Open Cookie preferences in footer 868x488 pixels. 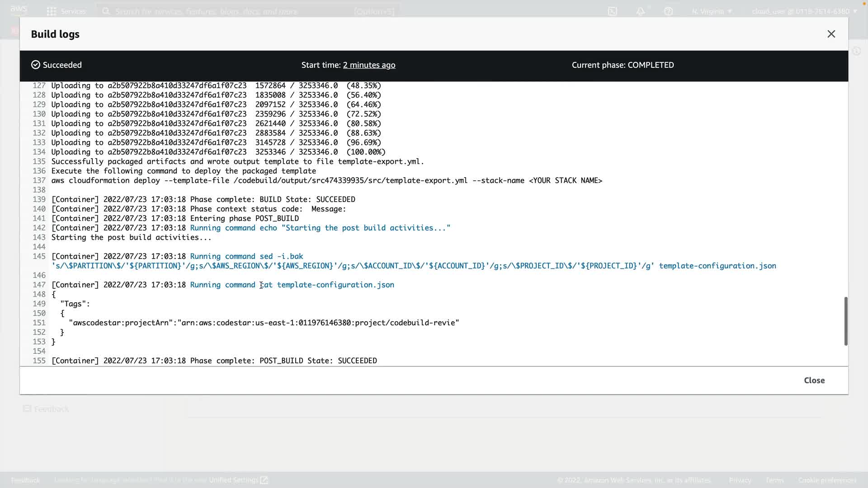[827, 480]
